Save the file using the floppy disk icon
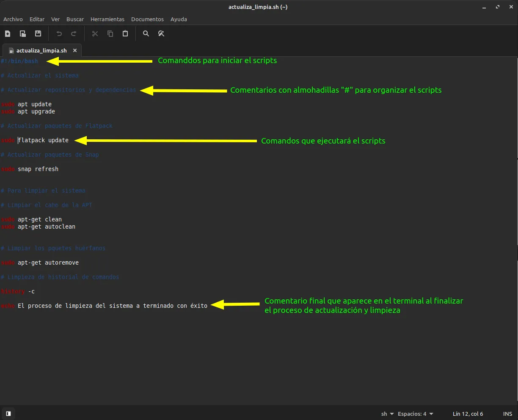The width and height of the screenshot is (518, 420). 38,33
